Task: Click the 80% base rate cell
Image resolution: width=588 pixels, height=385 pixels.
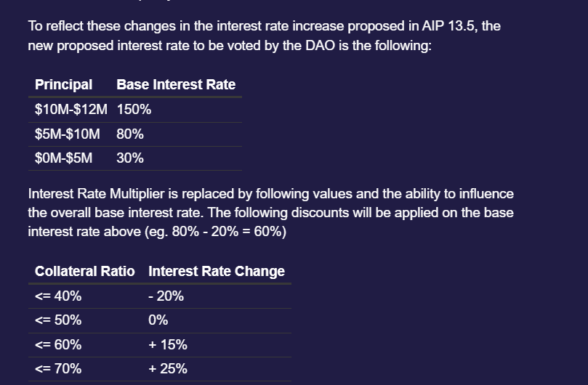Action: (130, 134)
